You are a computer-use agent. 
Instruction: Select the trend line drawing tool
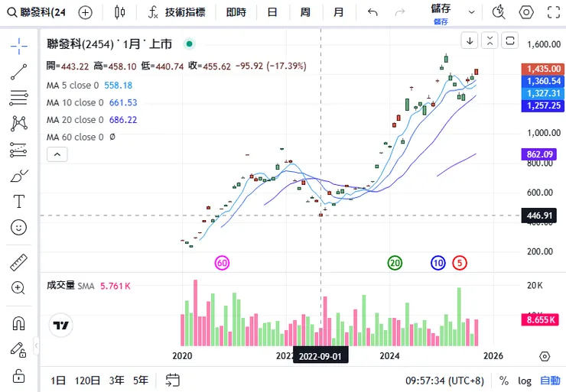(19, 72)
